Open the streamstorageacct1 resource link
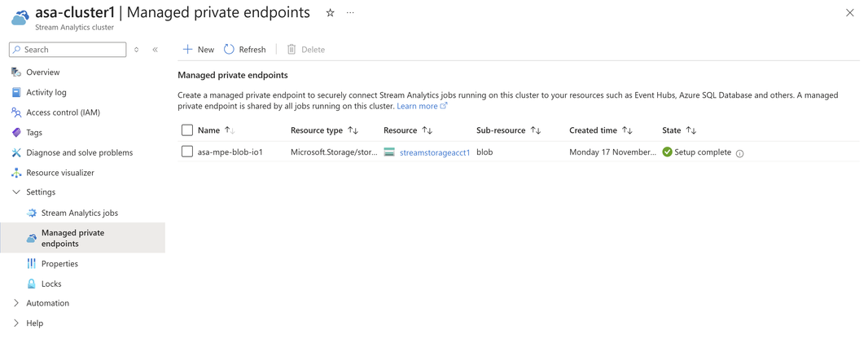 click(435, 152)
